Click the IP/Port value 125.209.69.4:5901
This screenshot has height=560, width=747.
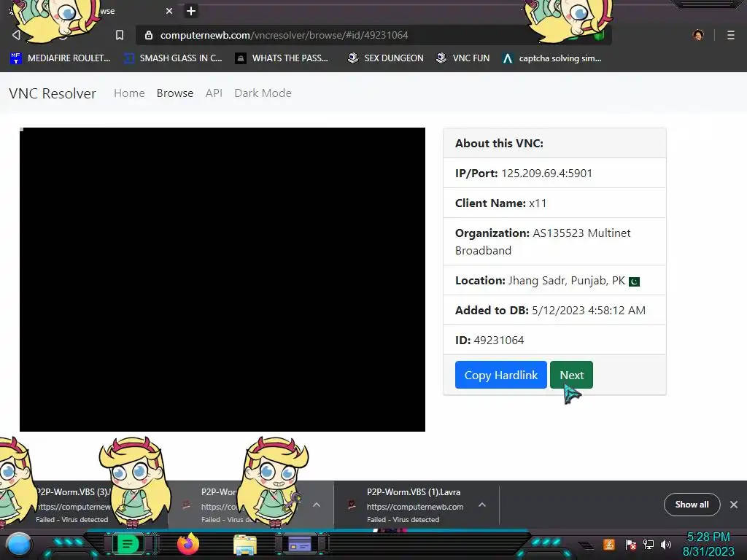pos(546,174)
